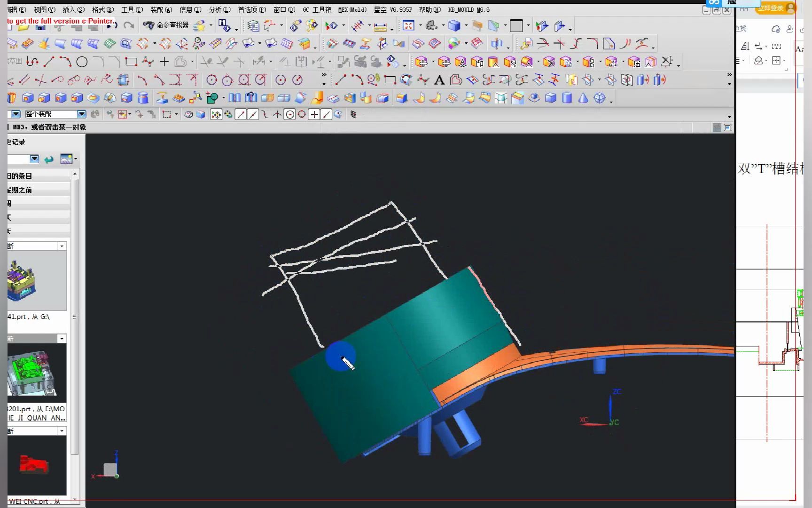Click the 命令查找器 command finder button

(166, 25)
